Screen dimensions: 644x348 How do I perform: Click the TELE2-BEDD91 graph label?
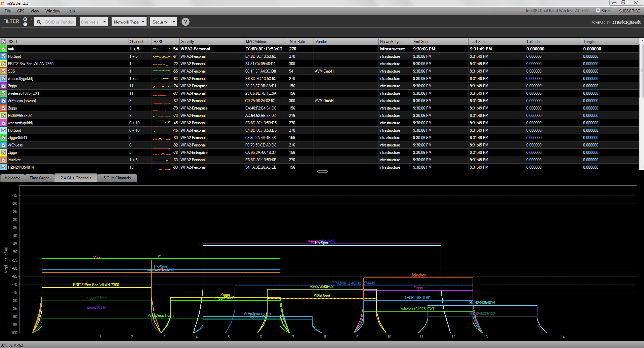tap(417, 298)
